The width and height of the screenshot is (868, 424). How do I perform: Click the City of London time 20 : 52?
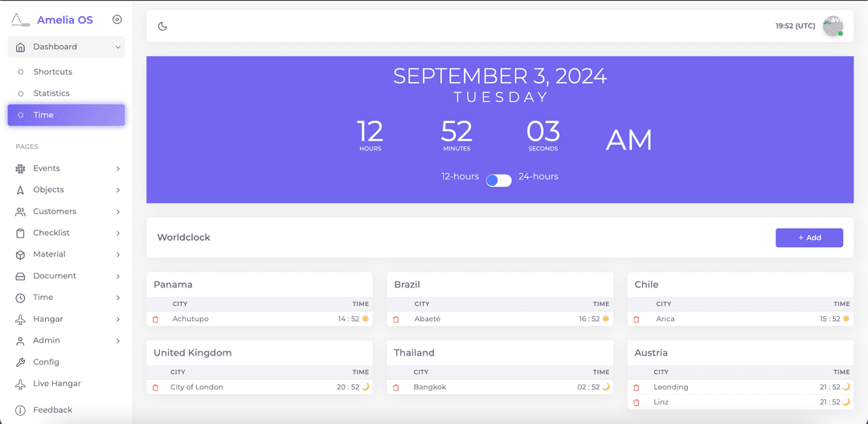point(348,388)
